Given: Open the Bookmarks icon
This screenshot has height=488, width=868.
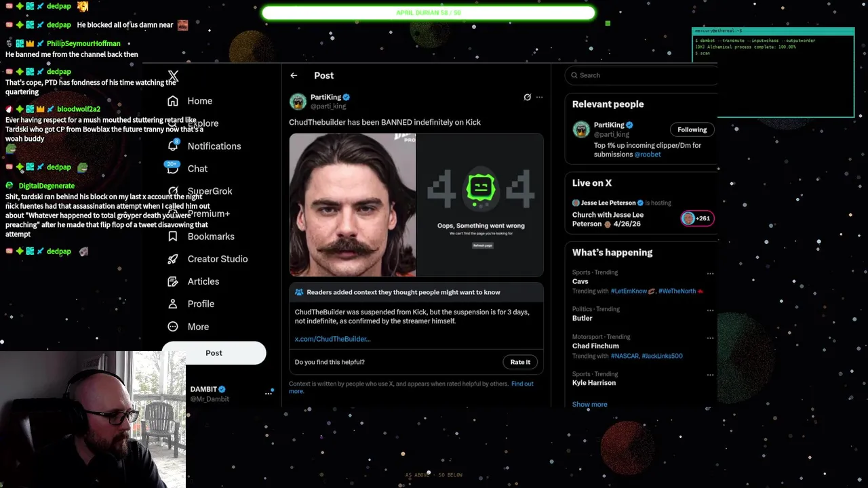Looking at the screenshot, I should [173, 237].
